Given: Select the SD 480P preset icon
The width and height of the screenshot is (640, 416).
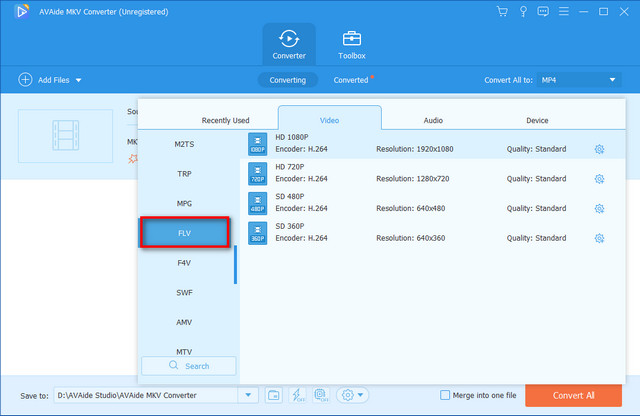Looking at the screenshot, I should [x=258, y=203].
